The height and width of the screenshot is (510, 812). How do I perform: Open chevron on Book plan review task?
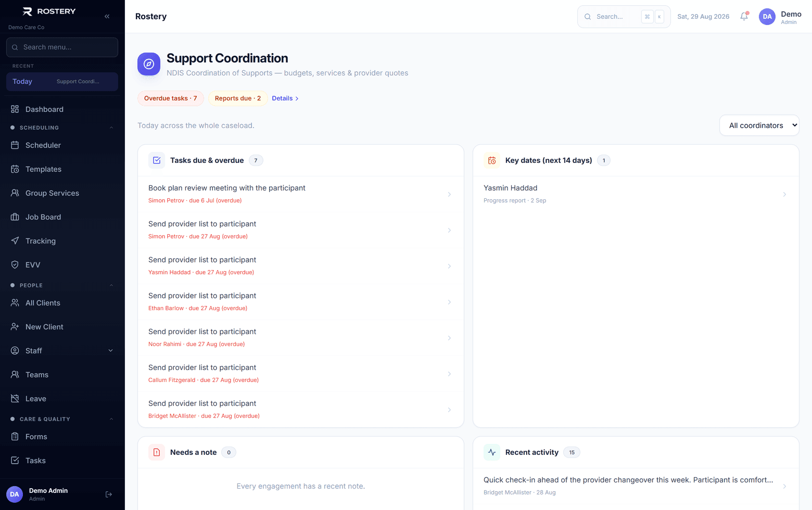coord(449,194)
